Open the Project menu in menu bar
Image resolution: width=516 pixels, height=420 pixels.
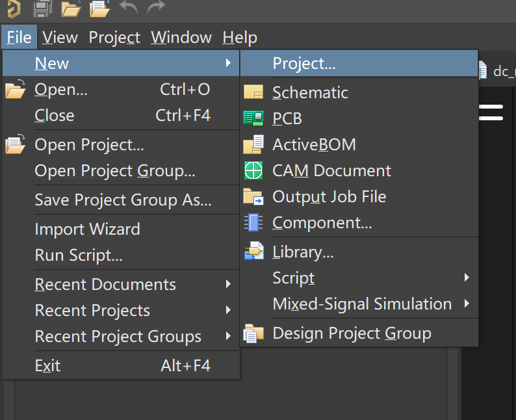pos(114,38)
